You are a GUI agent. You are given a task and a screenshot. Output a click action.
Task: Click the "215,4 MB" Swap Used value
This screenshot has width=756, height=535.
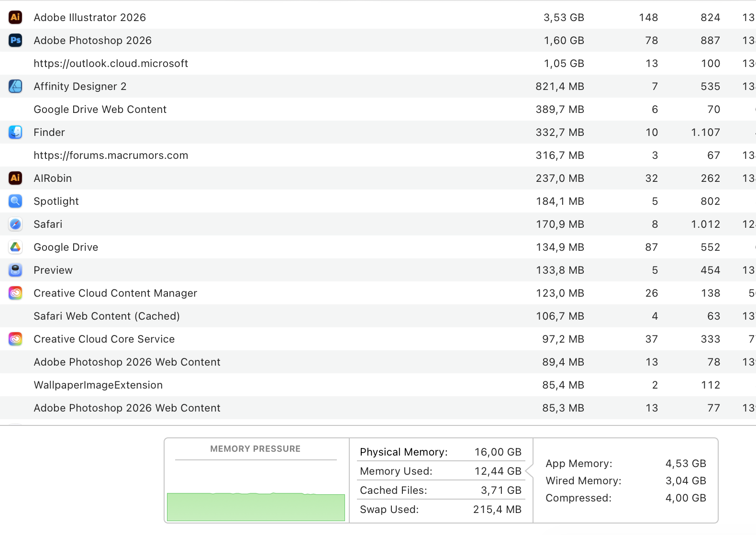pyautogui.click(x=497, y=509)
